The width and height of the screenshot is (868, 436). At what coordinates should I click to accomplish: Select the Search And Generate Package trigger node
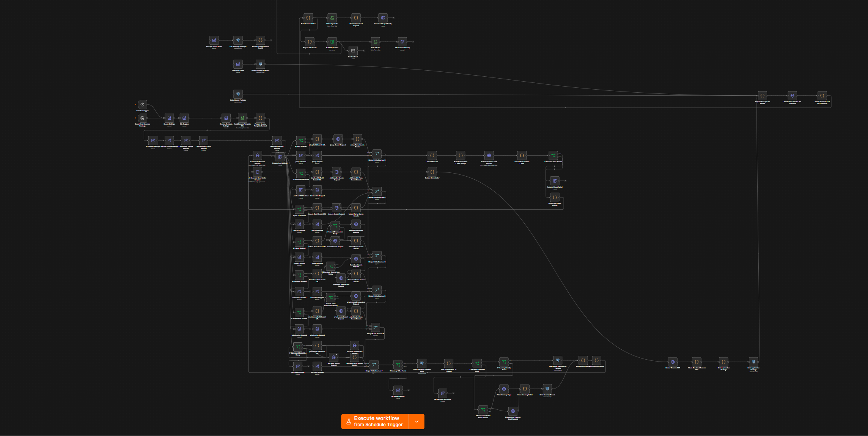(x=142, y=118)
